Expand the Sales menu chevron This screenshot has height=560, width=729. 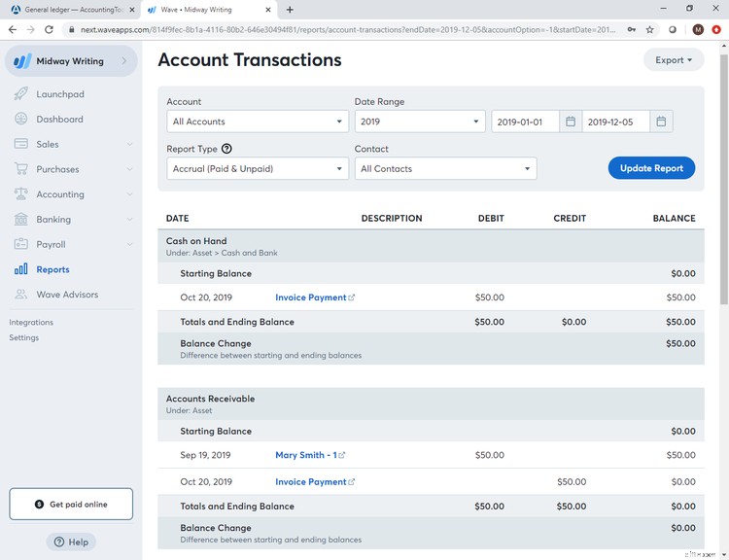(129, 144)
